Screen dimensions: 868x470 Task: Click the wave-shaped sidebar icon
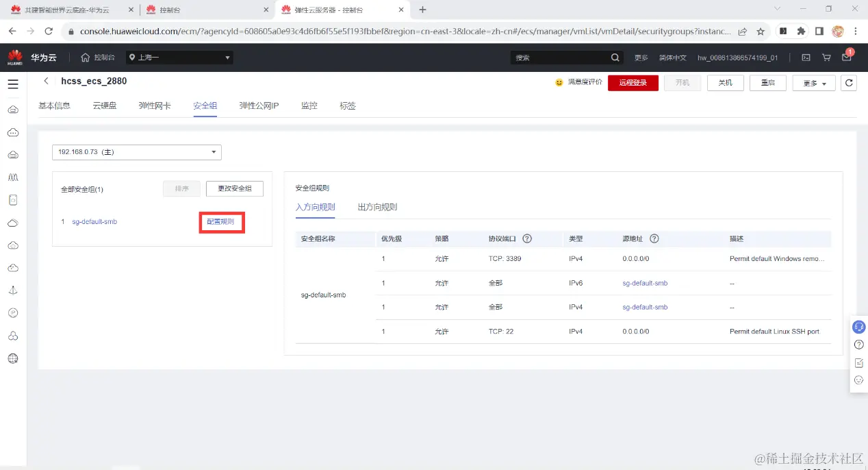tap(13, 177)
